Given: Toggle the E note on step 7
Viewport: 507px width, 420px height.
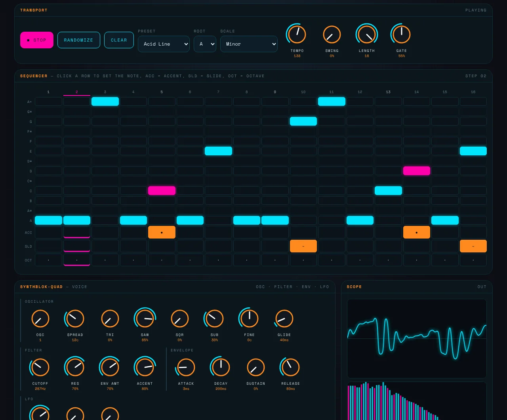Looking at the screenshot, I should (218, 151).
